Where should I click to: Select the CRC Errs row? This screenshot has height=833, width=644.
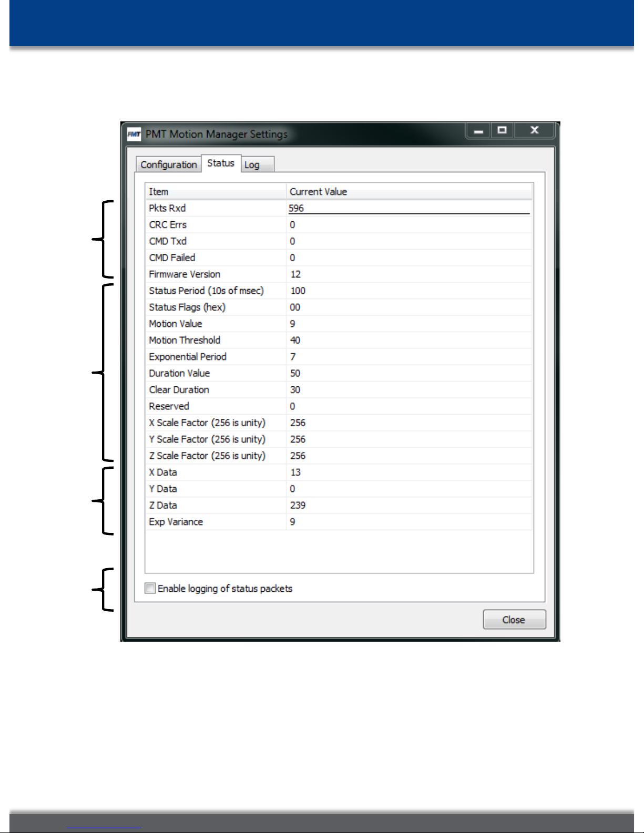[x=339, y=224]
